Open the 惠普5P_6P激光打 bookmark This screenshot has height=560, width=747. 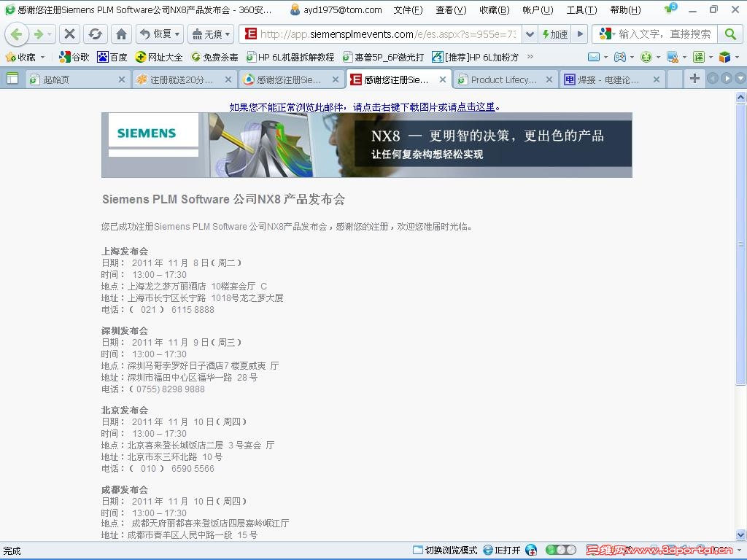[383, 57]
